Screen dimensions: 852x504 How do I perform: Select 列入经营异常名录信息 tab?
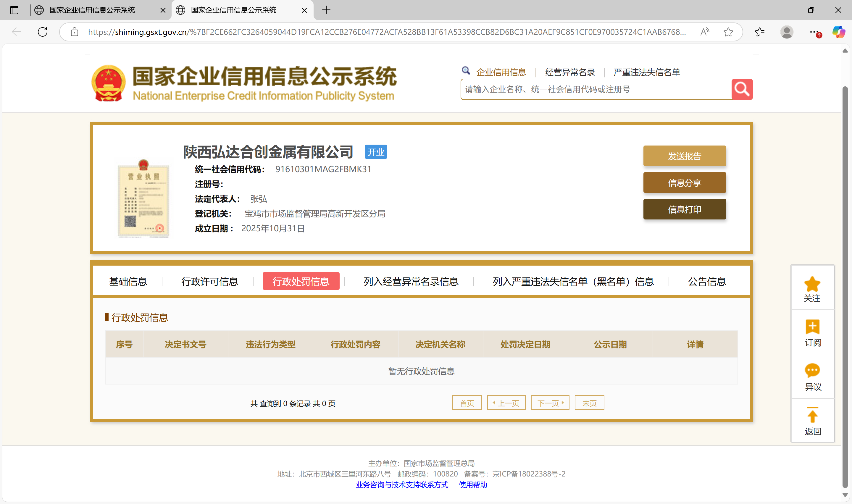411,281
